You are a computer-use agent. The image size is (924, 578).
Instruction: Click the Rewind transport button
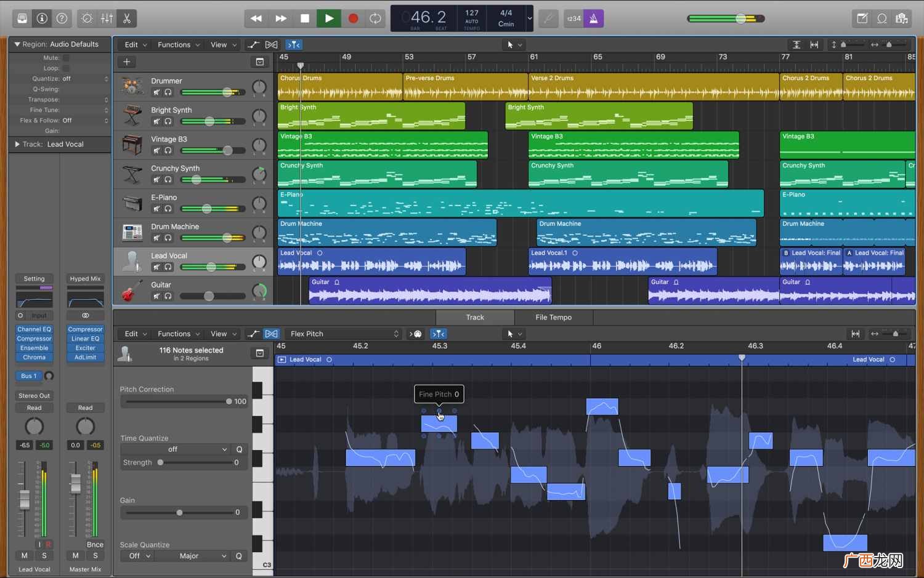point(256,18)
